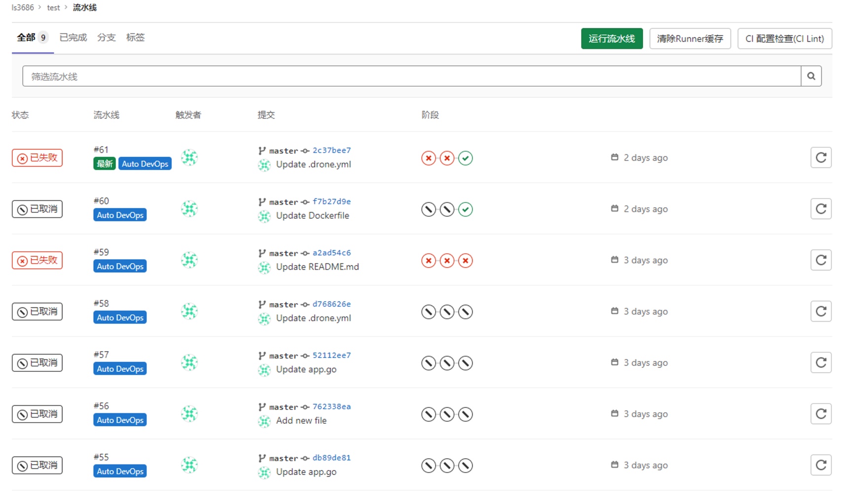
Task: Open Update README.md commit message
Action: coord(317,267)
